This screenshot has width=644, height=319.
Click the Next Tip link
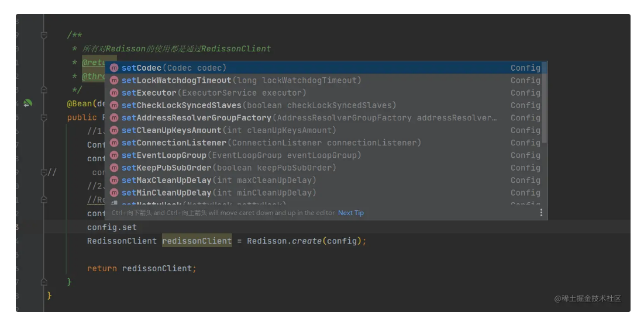click(x=351, y=213)
